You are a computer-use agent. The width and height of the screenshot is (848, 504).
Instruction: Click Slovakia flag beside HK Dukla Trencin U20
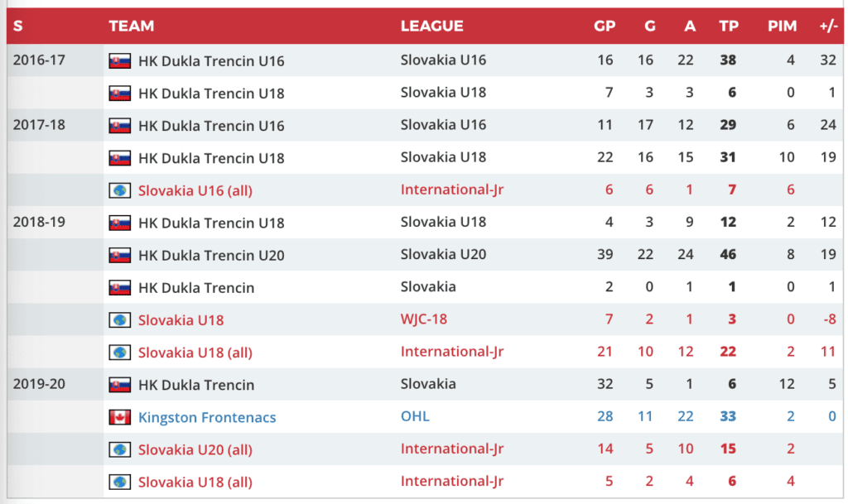coord(120,255)
